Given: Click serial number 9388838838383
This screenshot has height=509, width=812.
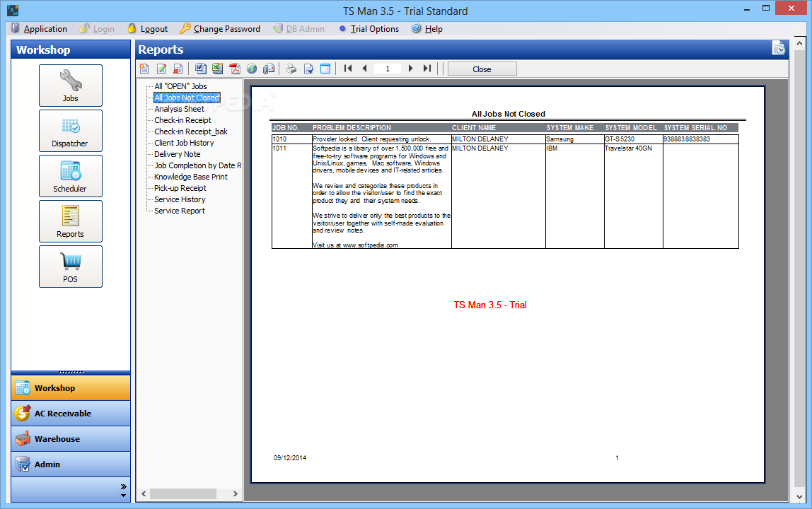Looking at the screenshot, I should pos(701,139).
